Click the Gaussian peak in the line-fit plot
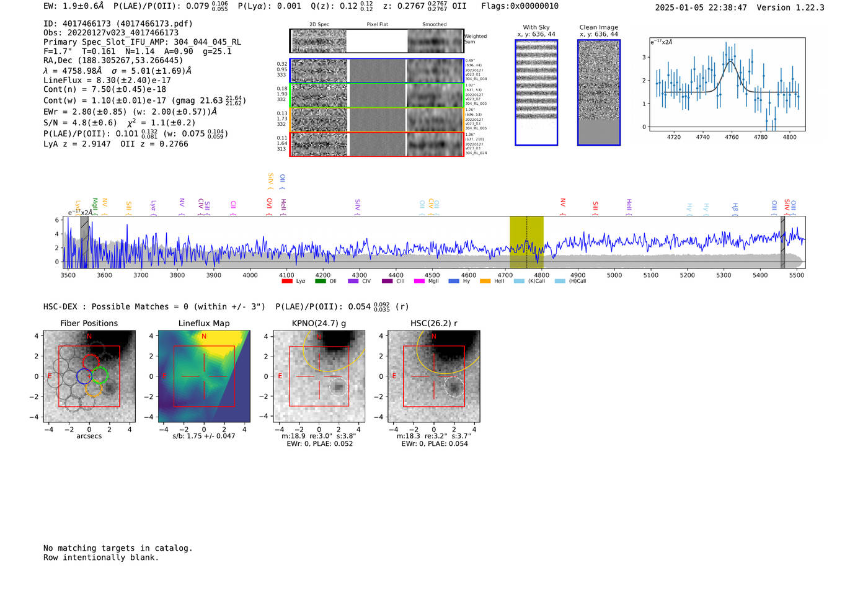This screenshot has width=868, height=591. pyautogui.click(x=730, y=62)
